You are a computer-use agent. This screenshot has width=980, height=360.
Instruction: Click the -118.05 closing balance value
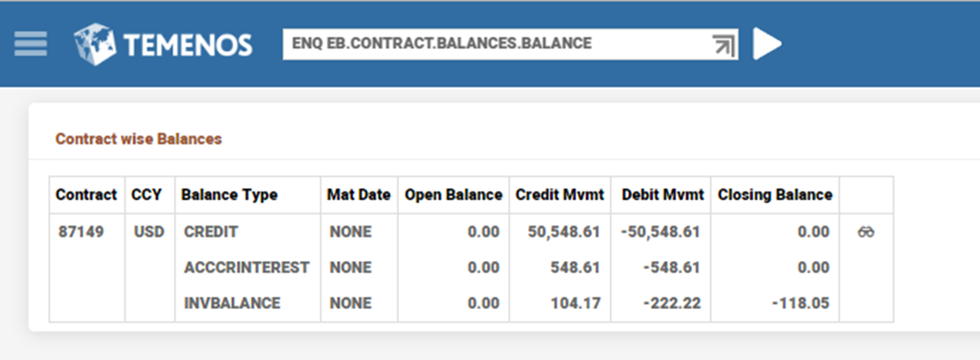800,303
